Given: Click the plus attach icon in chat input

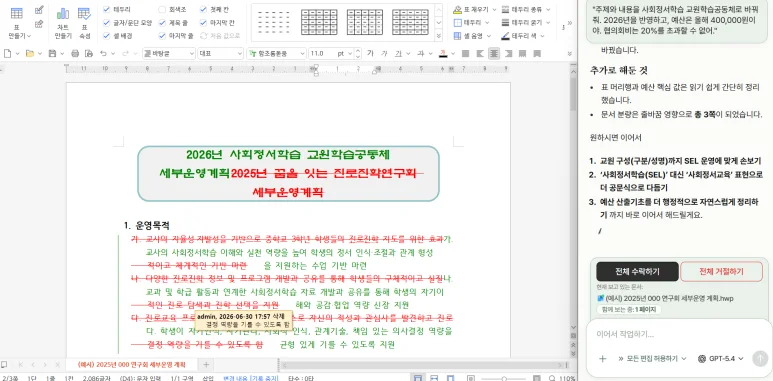Looking at the screenshot, I should 602,358.
